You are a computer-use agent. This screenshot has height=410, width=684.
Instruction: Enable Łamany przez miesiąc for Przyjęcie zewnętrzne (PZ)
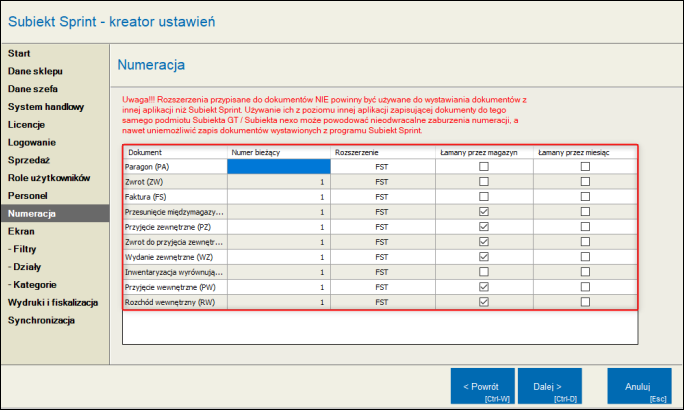(x=585, y=227)
